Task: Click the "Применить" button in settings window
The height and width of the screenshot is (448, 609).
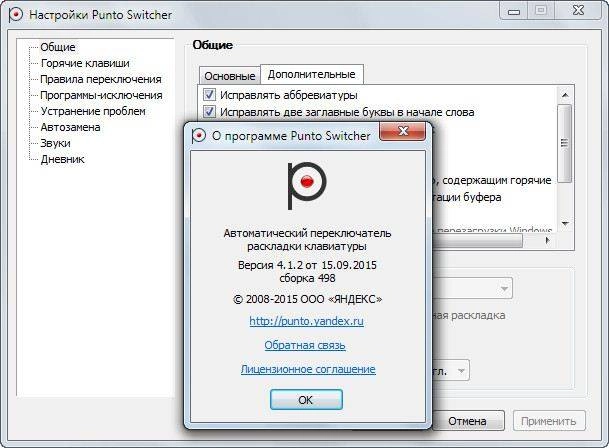Action: point(549,421)
